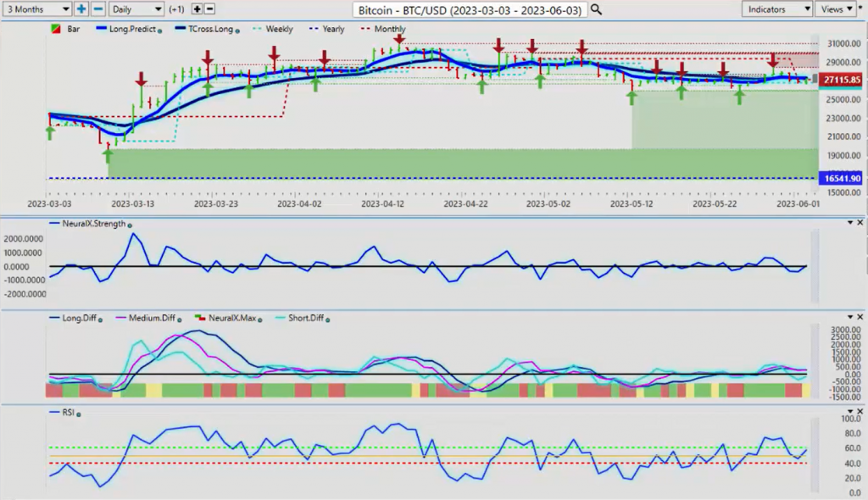This screenshot has width=868, height=500.
Task: Click the blue minus range button
Action: [x=98, y=8]
